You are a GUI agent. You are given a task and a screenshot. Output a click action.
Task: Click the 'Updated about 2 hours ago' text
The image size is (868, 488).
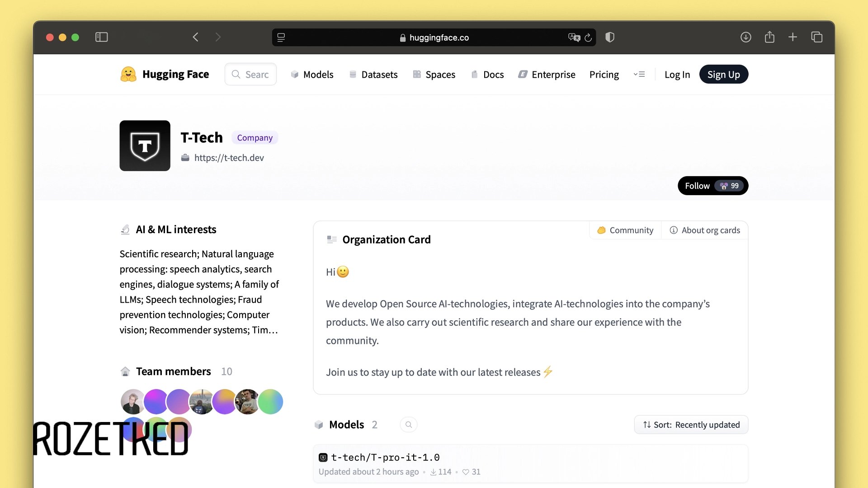[x=368, y=472]
